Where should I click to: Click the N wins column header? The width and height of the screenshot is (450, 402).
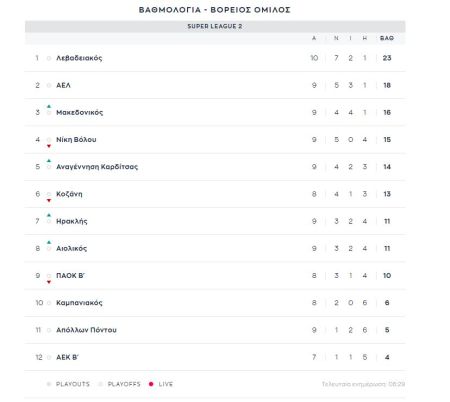336,38
